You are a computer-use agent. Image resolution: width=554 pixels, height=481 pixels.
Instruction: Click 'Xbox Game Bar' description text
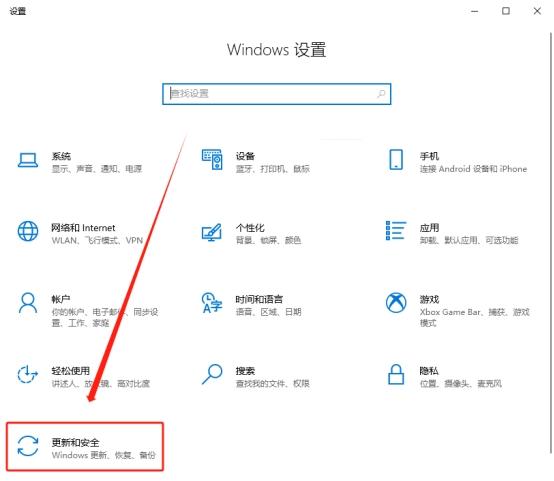450,312
